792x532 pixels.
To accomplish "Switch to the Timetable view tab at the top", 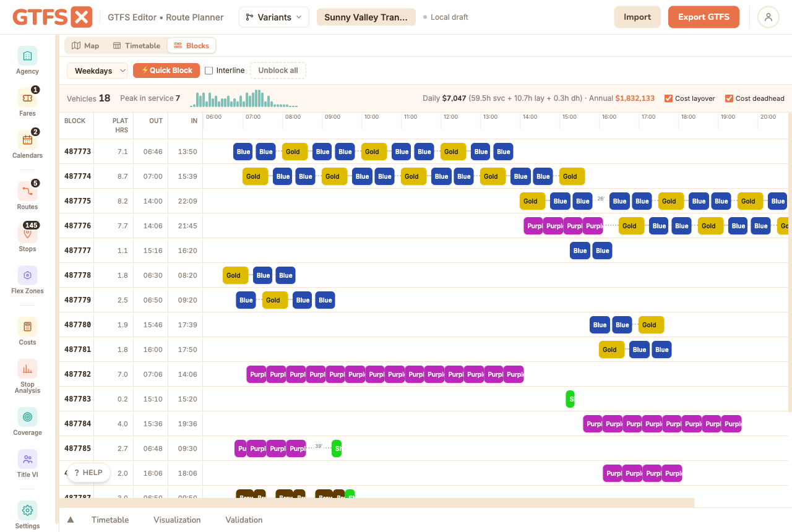I will [137, 46].
